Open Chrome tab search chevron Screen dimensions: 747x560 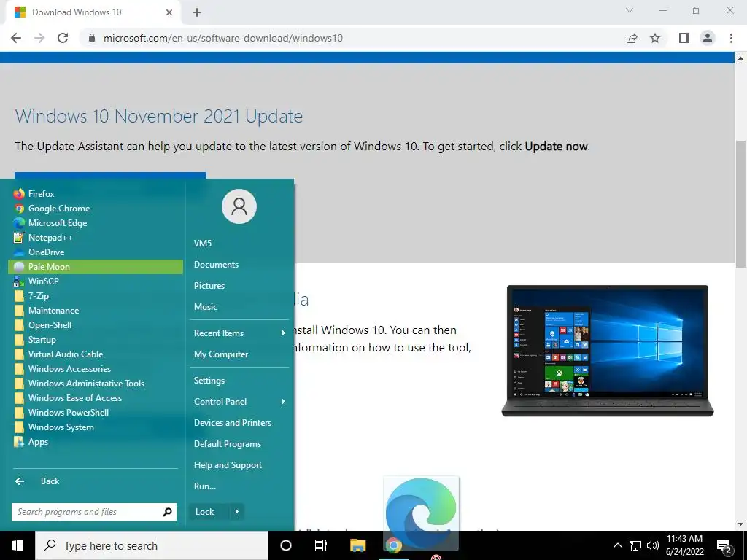[x=630, y=10]
